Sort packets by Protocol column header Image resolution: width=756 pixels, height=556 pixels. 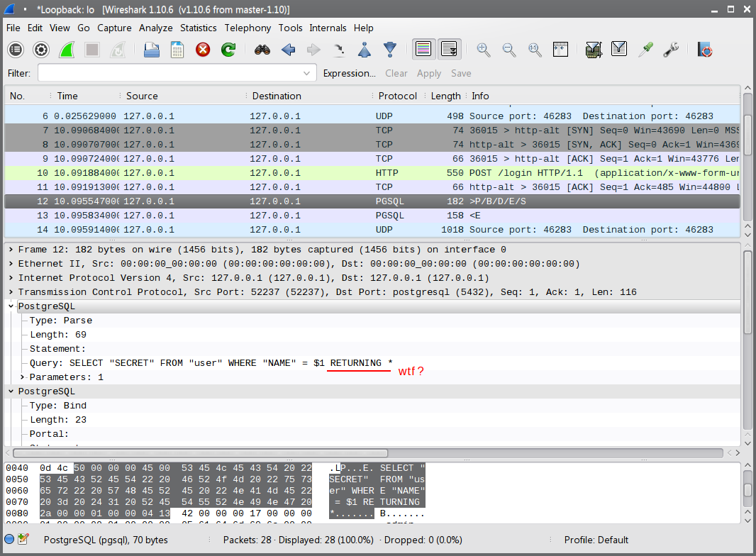point(397,96)
